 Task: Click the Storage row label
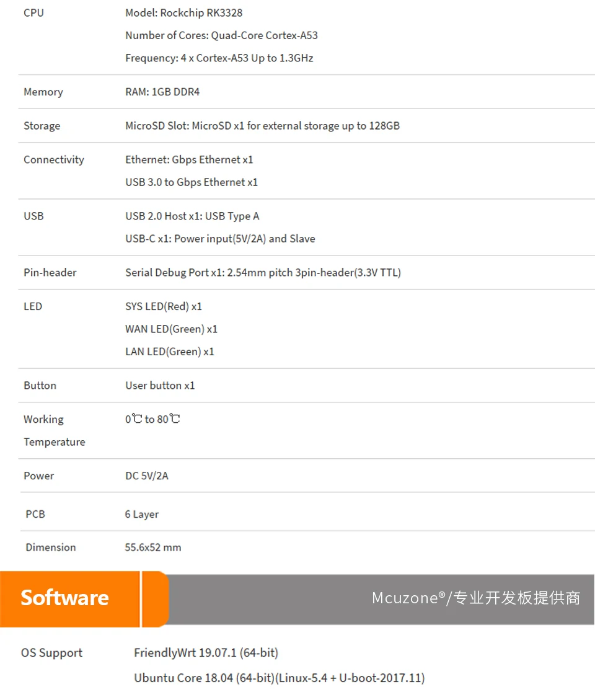pyautogui.click(x=42, y=126)
